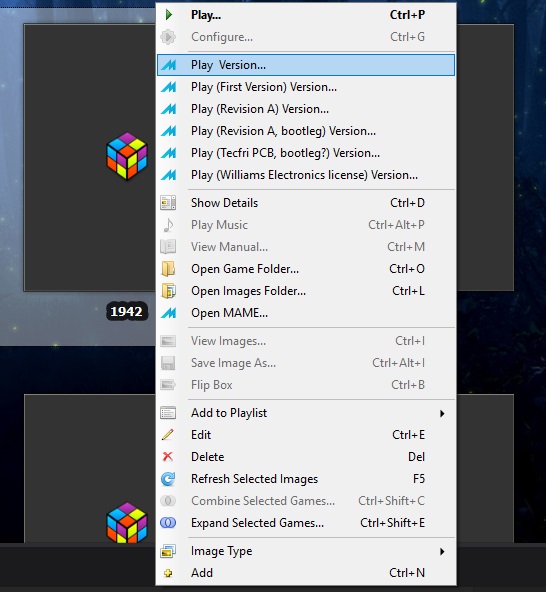The image size is (546, 592).
Task: Click the red X Delete icon
Action: (x=168, y=457)
